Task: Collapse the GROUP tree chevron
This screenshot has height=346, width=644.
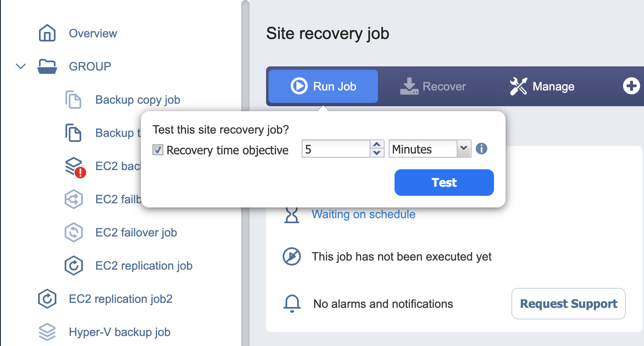Action: [21, 66]
